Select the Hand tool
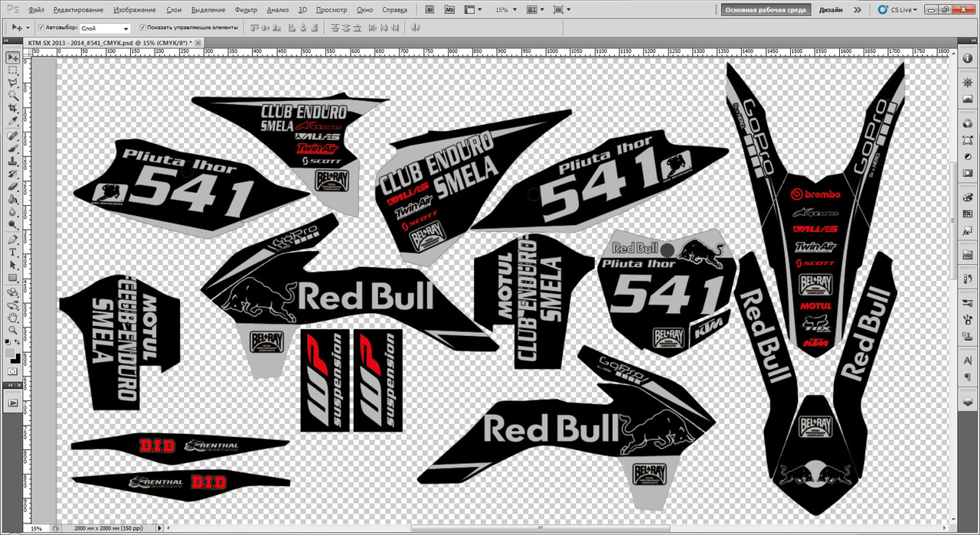Screen dimensions: 980x535 (x=13, y=317)
